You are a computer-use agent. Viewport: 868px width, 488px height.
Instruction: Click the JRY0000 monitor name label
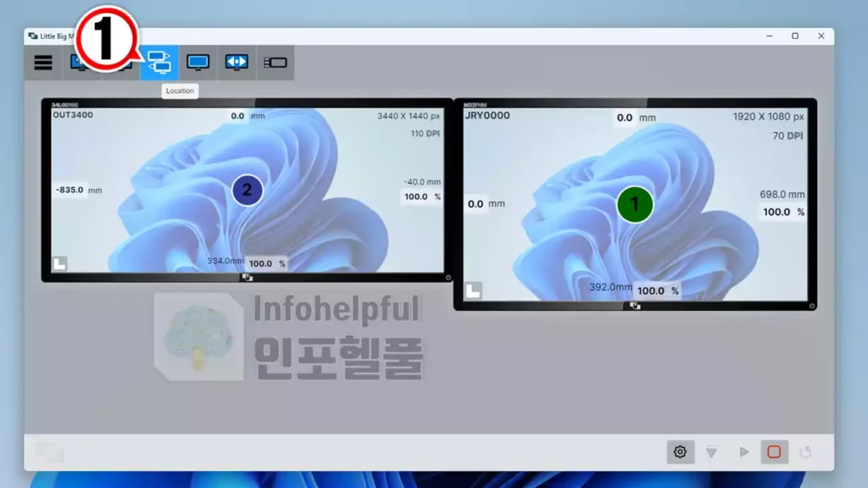[x=487, y=115]
